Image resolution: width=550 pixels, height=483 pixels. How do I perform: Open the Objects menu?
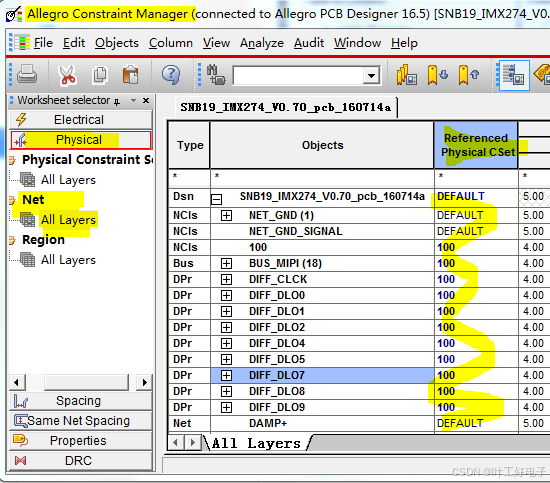pos(117,43)
